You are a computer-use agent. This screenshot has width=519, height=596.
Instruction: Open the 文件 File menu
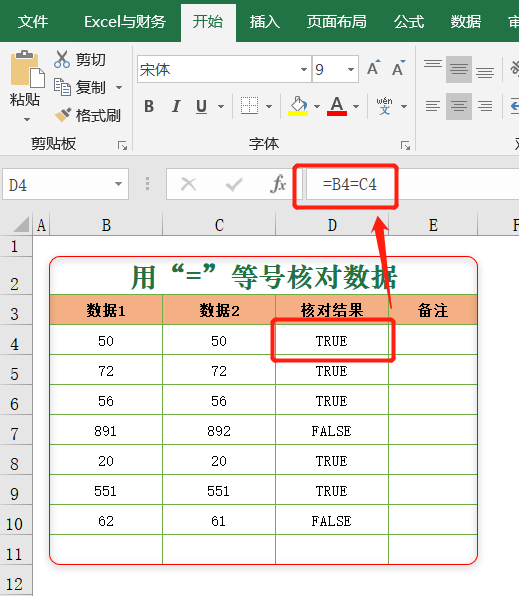point(33,22)
